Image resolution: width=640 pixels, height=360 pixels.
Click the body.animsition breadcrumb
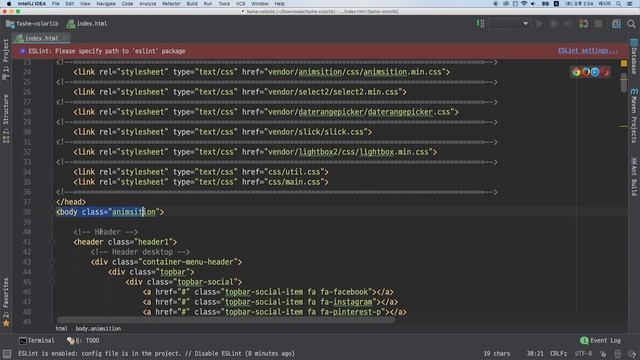[98, 329]
